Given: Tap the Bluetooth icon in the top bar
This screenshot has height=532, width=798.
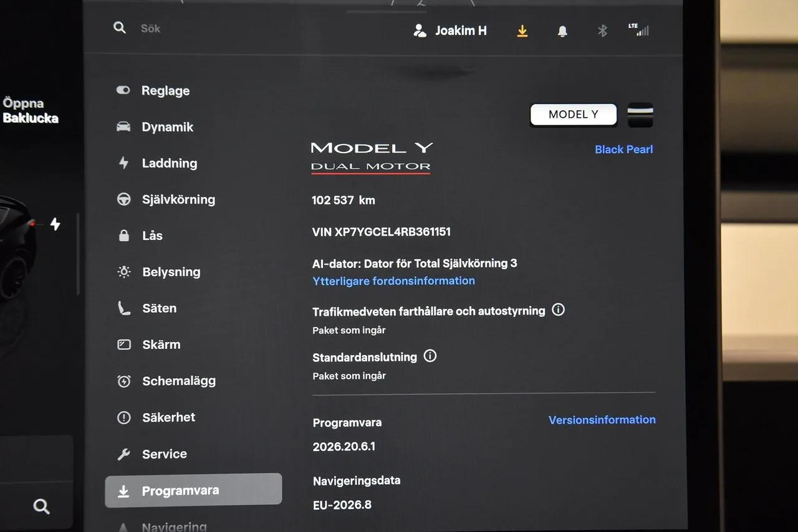Looking at the screenshot, I should [602, 31].
